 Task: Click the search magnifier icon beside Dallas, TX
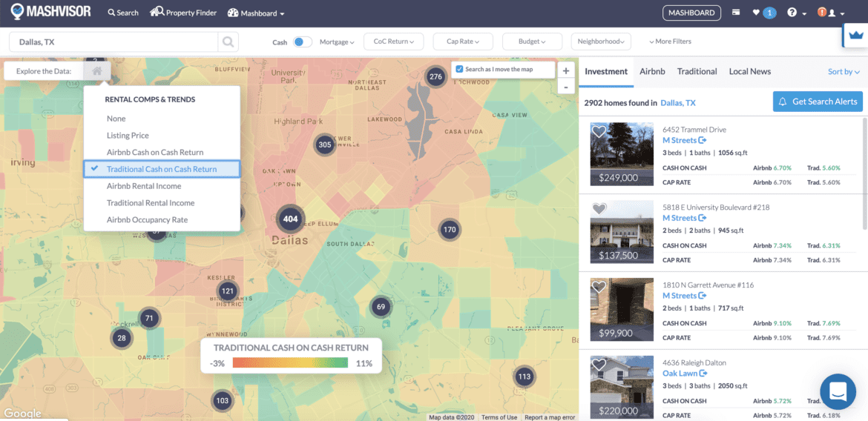(x=228, y=42)
